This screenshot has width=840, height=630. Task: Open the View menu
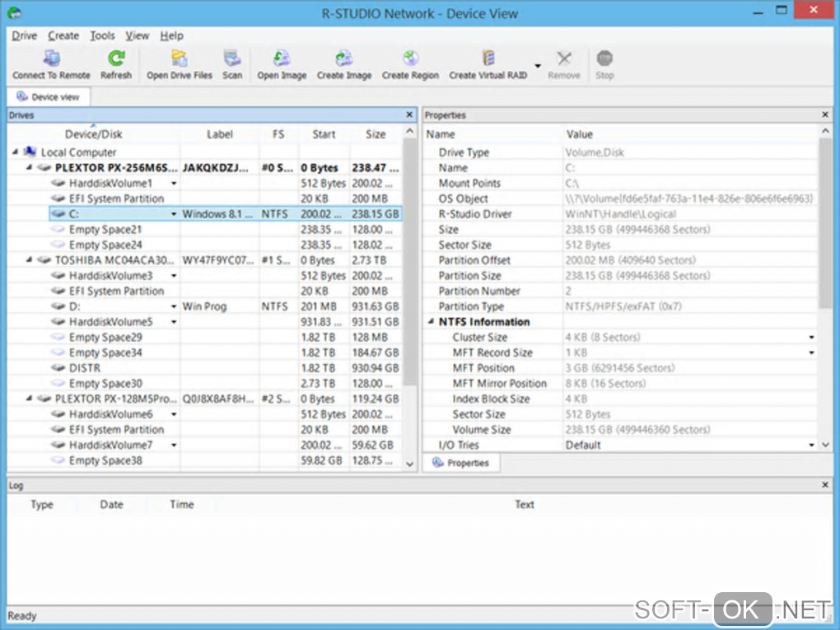point(138,36)
